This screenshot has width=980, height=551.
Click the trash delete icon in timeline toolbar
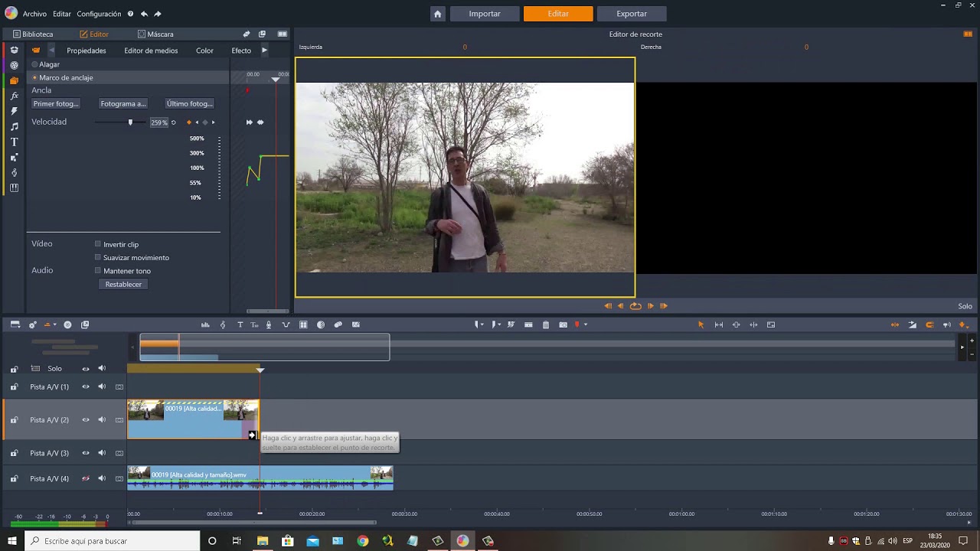pyautogui.click(x=546, y=324)
